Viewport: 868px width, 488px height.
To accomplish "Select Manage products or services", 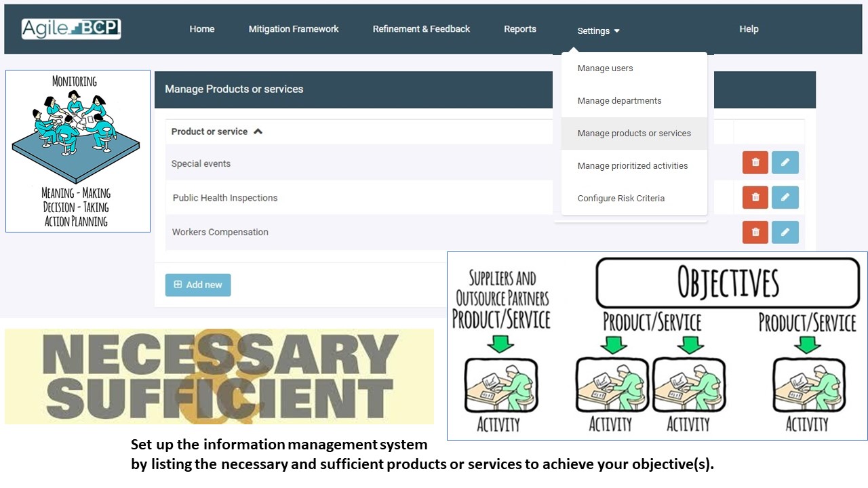I will click(634, 133).
